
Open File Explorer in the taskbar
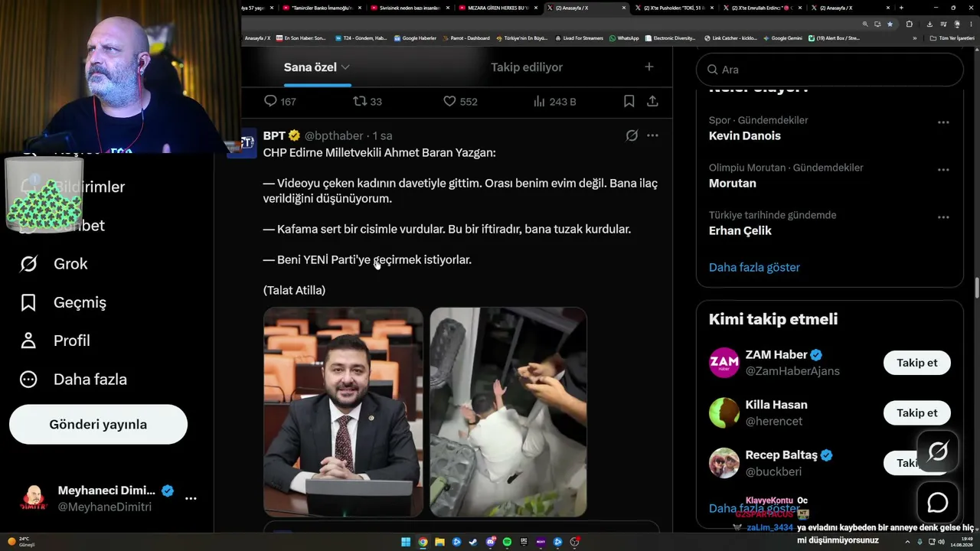click(439, 543)
